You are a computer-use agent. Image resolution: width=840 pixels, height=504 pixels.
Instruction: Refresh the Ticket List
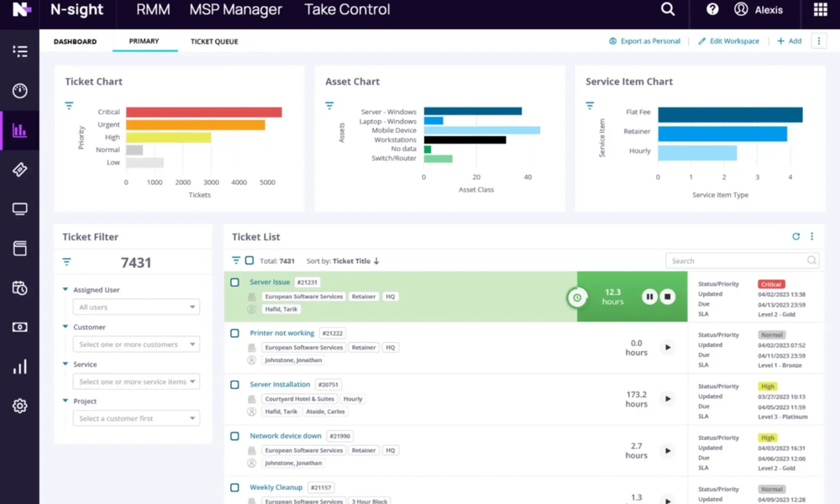[795, 236]
